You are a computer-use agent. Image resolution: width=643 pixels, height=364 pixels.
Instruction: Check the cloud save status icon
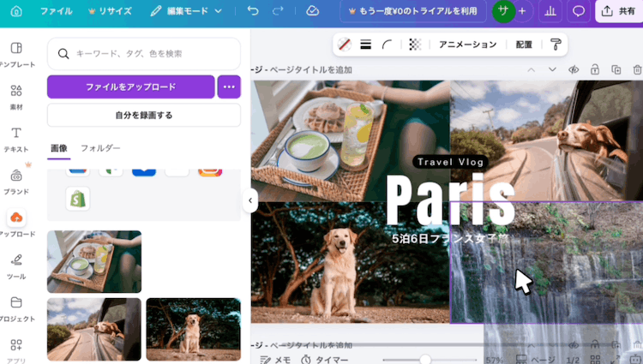312,11
